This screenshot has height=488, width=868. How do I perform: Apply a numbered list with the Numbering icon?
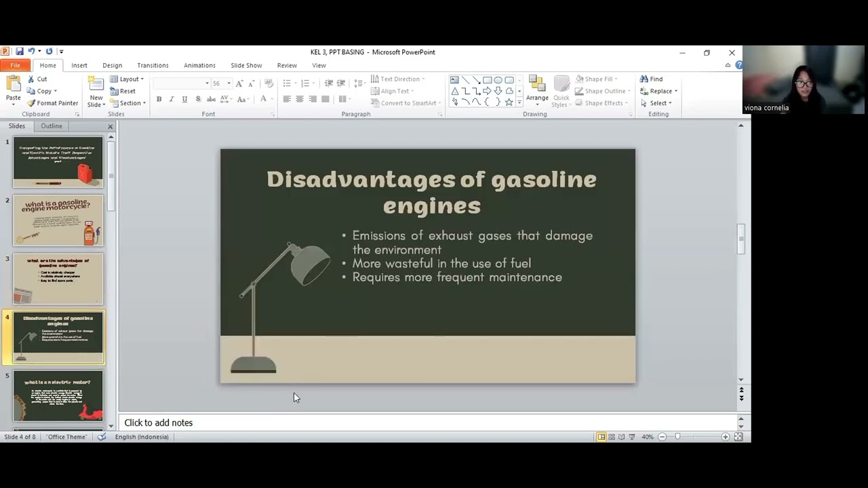pyautogui.click(x=305, y=83)
